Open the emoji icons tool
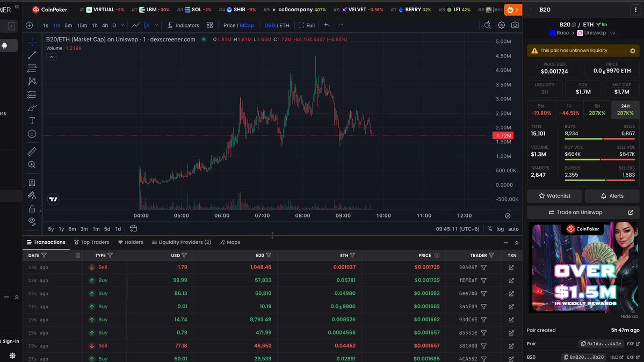This screenshot has width=644, height=362. [32, 134]
